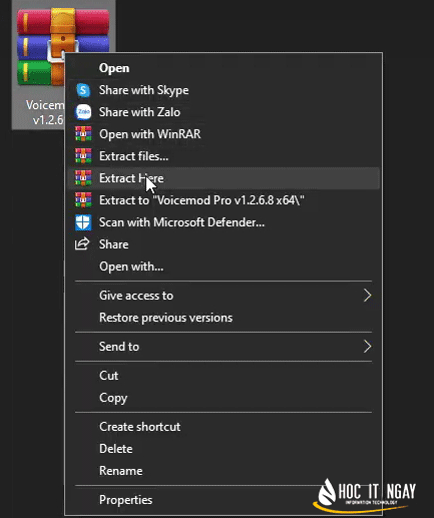The image size is (434, 518).
Task: Select Create shortcut
Action: (223, 427)
